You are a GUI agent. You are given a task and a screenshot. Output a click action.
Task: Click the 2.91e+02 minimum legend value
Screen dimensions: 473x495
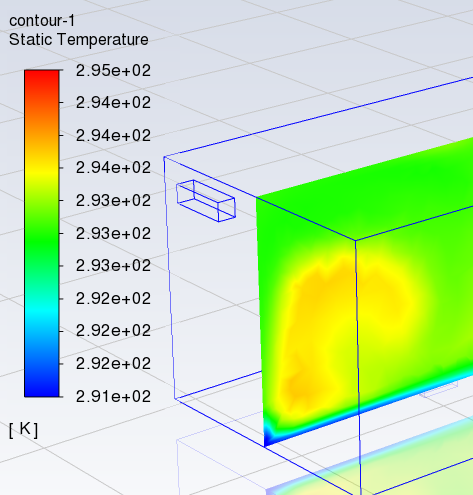point(113,397)
